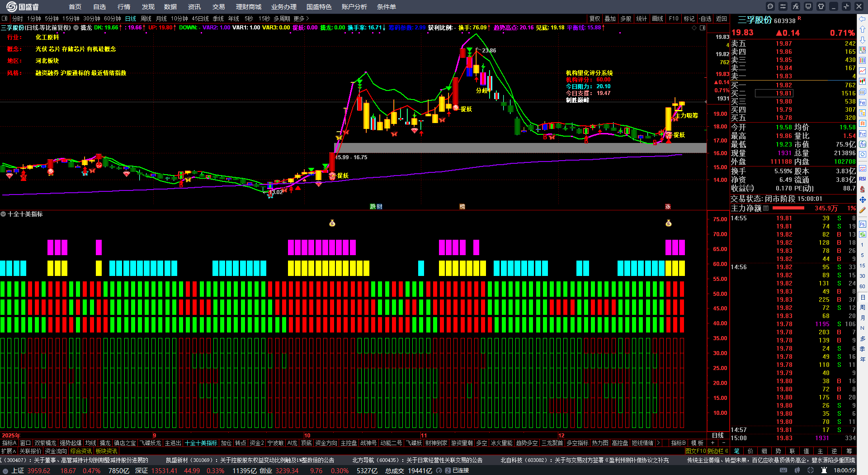
Task: Click the Guosheng logo at top left
Action: click(23, 7)
